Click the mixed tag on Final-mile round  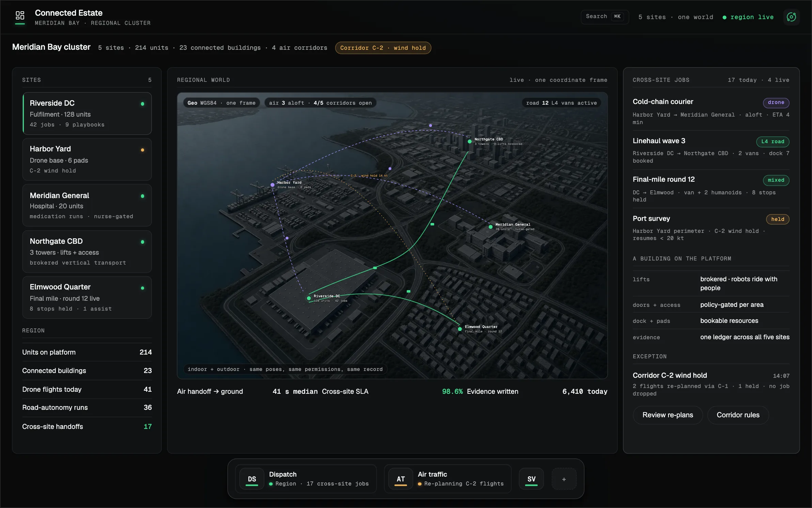coord(776,180)
